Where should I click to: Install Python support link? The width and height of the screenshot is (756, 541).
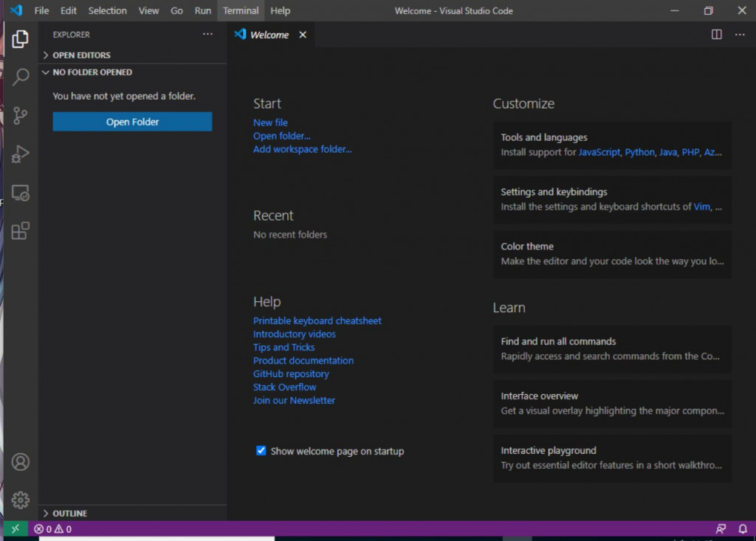tap(639, 152)
